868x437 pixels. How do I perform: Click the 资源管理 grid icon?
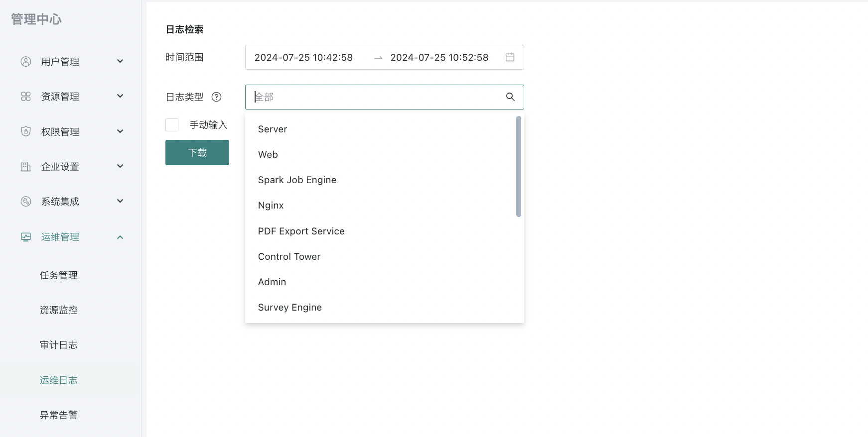click(26, 97)
